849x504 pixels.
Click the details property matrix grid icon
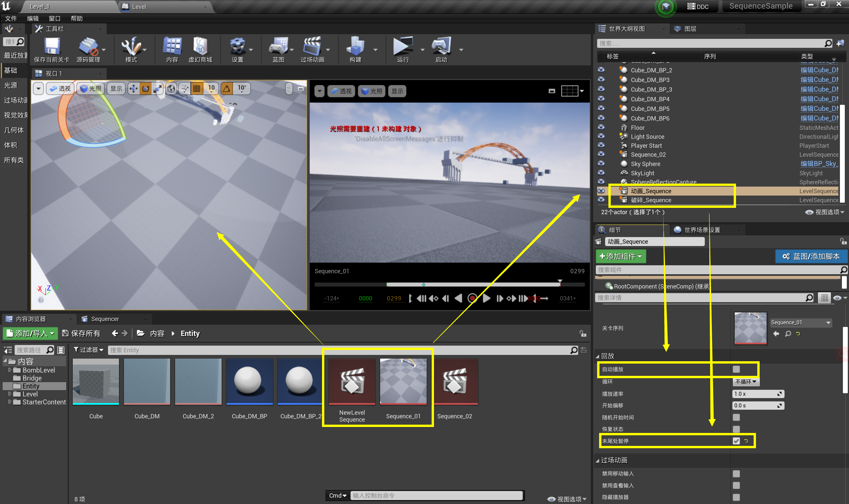(824, 298)
